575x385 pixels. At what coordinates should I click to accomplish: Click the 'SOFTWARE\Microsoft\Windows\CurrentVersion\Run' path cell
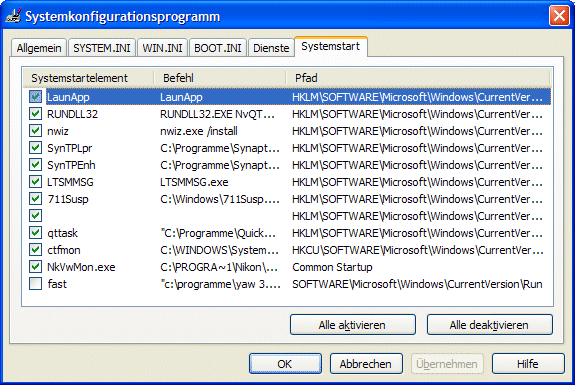(417, 284)
